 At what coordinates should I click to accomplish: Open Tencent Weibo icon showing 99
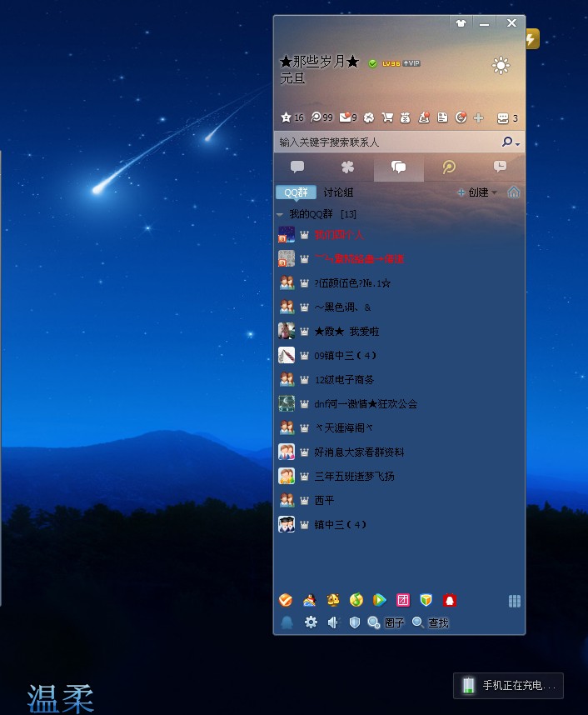pos(321,117)
